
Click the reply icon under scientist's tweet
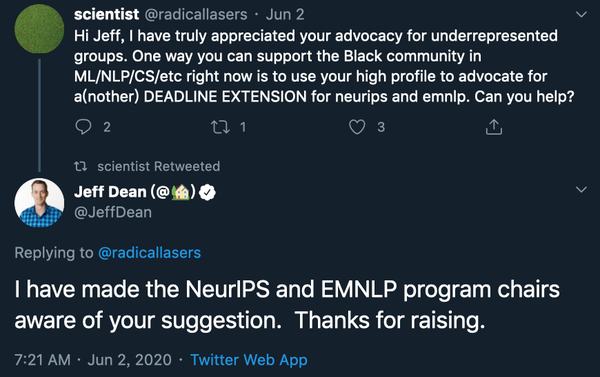tap(83, 127)
